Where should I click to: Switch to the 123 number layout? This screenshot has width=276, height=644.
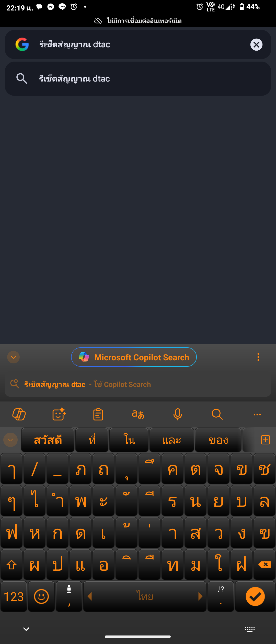point(14,596)
